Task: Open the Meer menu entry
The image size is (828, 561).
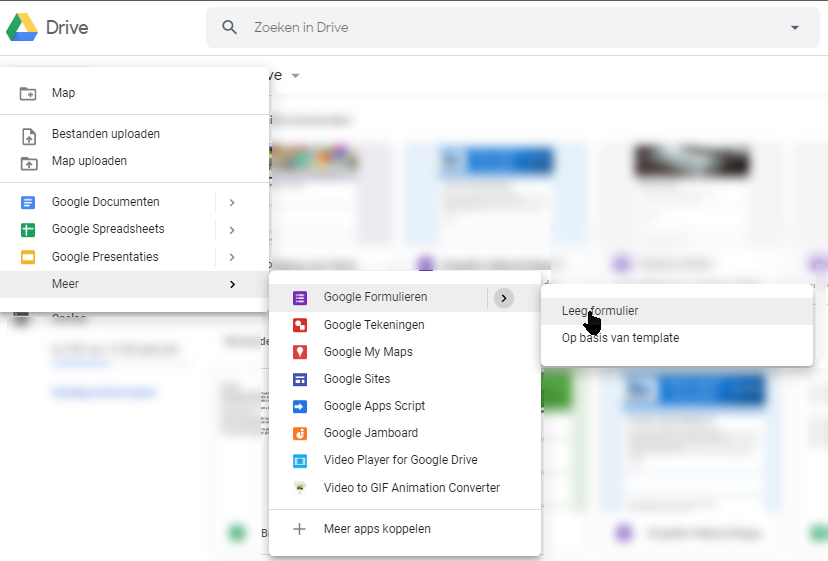Action: click(x=134, y=284)
